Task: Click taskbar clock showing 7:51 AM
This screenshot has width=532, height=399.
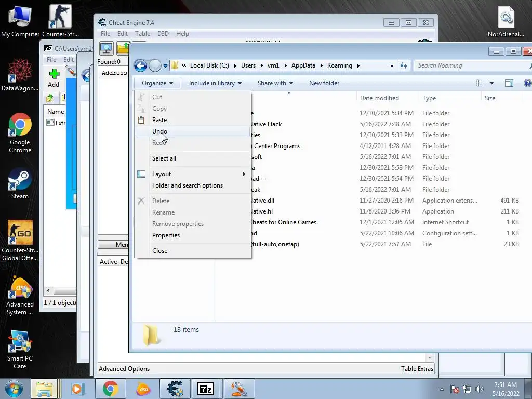Action: 506,389
